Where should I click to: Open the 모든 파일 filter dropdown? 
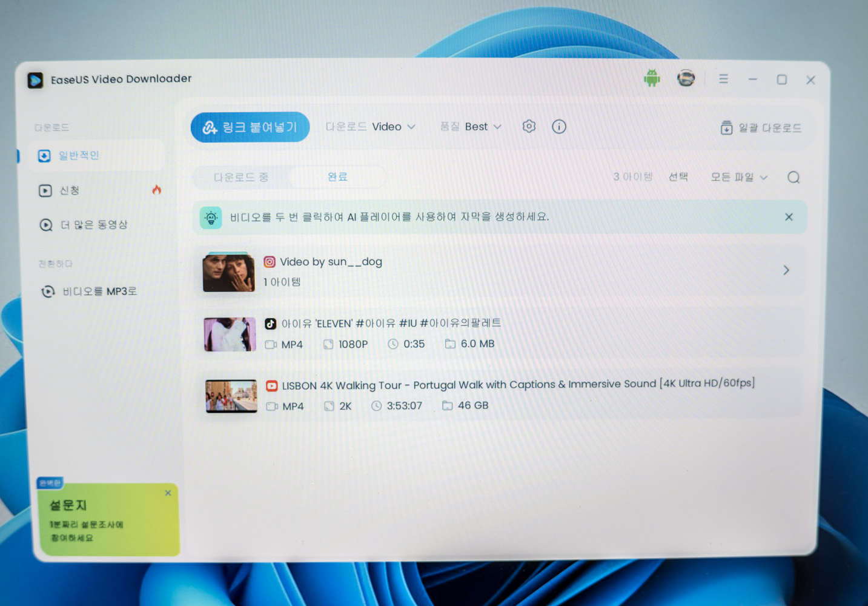tap(739, 178)
